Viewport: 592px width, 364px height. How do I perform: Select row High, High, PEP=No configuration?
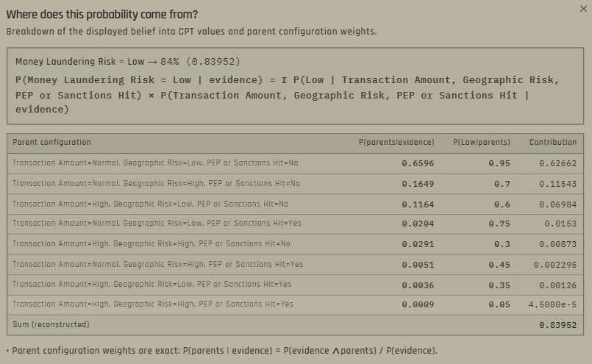295,244
